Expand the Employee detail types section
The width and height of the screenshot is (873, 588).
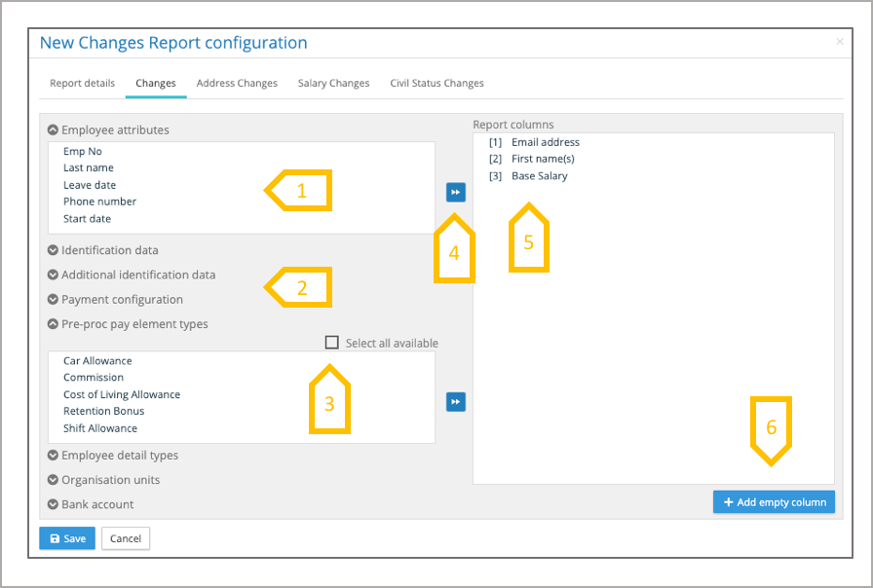click(54, 455)
